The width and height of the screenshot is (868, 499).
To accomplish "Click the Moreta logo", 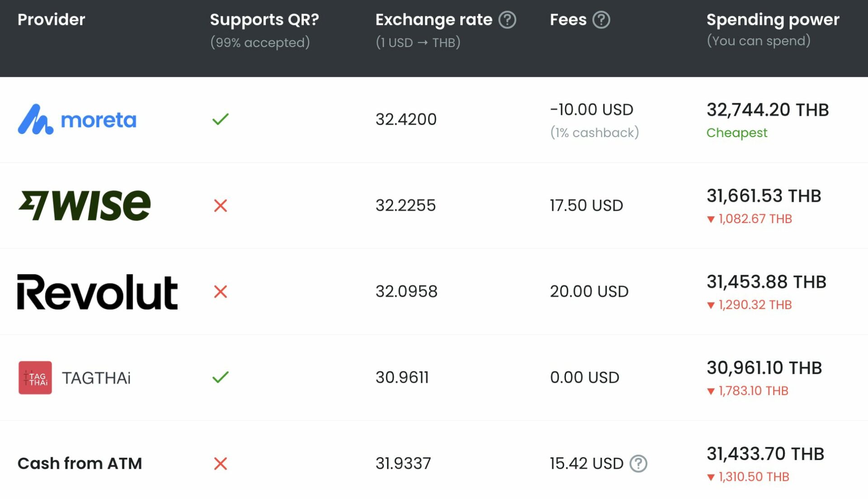I will click(x=77, y=120).
